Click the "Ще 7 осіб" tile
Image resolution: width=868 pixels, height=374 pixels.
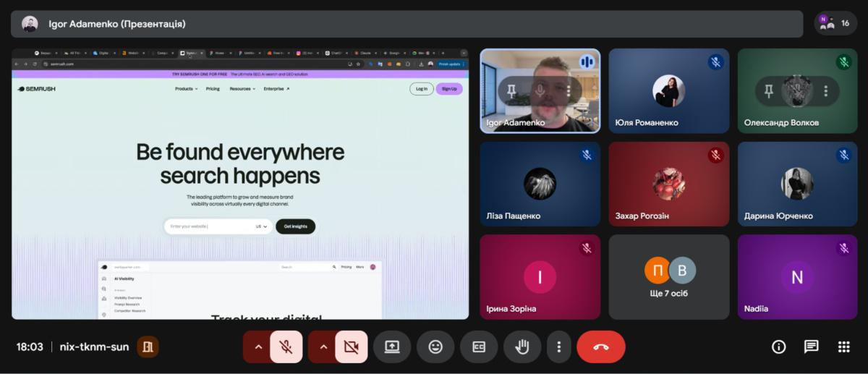[x=670, y=277]
